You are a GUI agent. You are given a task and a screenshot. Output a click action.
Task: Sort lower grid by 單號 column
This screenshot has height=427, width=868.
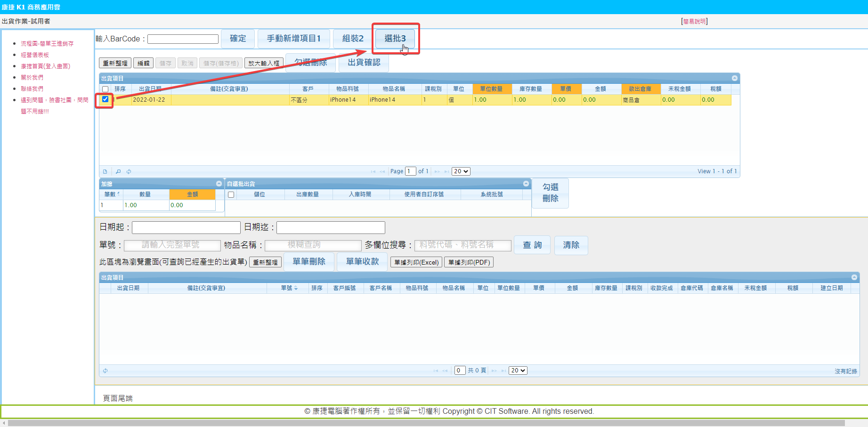[x=289, y=288]
